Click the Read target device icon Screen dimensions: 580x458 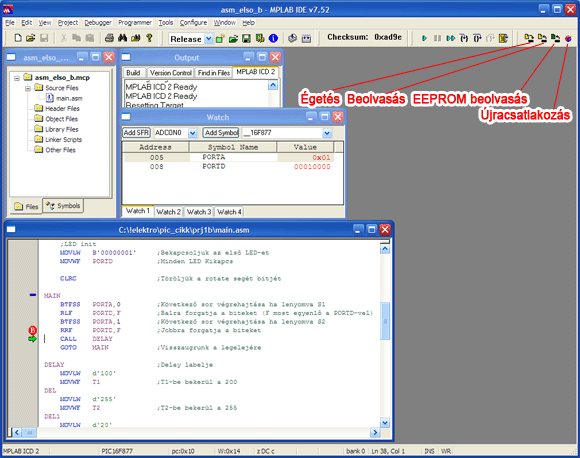coord(542,38)
